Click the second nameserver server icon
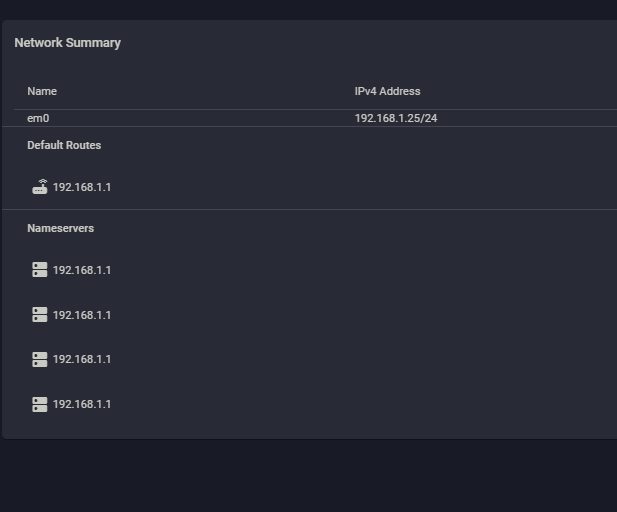The height and width of the screenshot is (512, 617). pos(40,315)
